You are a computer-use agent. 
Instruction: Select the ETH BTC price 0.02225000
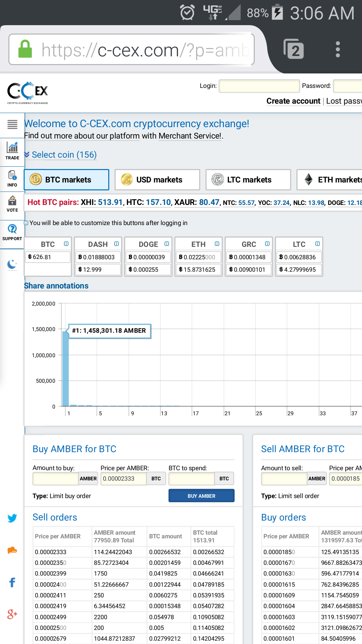point(198,257)
